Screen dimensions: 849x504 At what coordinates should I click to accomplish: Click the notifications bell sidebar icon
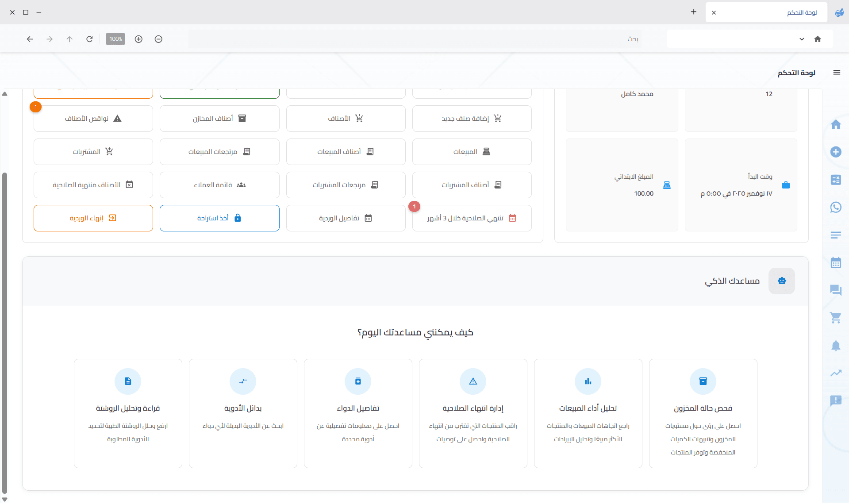(x=835, y=346)
